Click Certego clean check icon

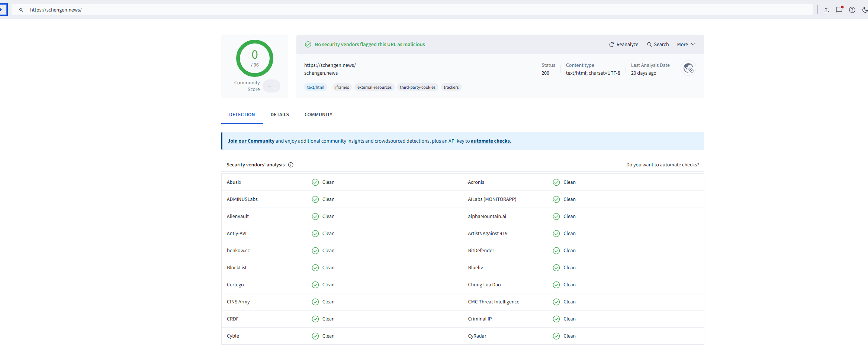click(315, 285)
